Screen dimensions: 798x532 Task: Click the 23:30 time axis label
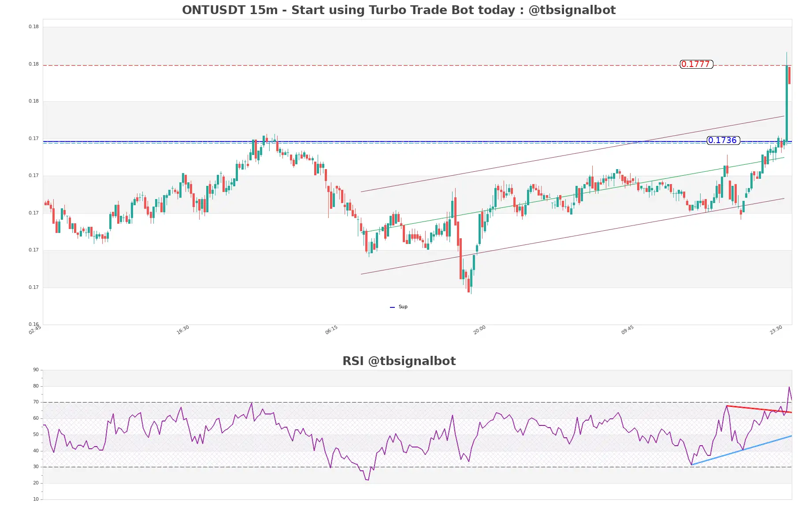pyautogui.click(x=776, y=330)
